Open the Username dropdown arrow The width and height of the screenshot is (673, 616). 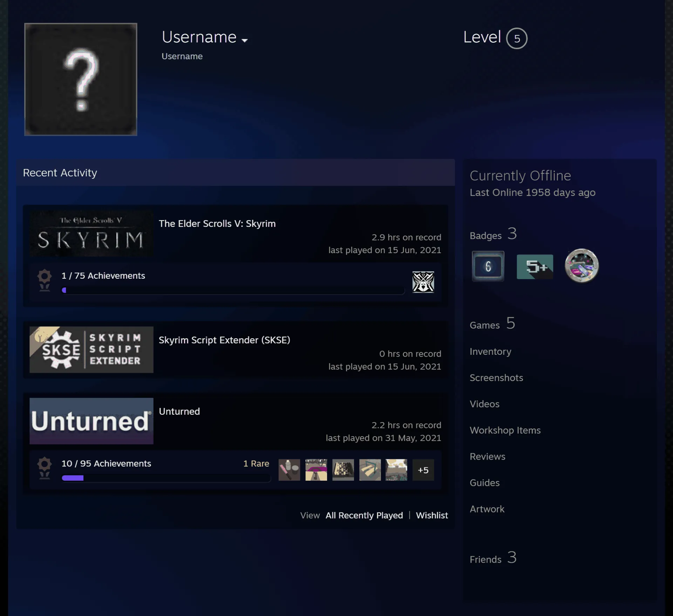click(x=245, y=40)
